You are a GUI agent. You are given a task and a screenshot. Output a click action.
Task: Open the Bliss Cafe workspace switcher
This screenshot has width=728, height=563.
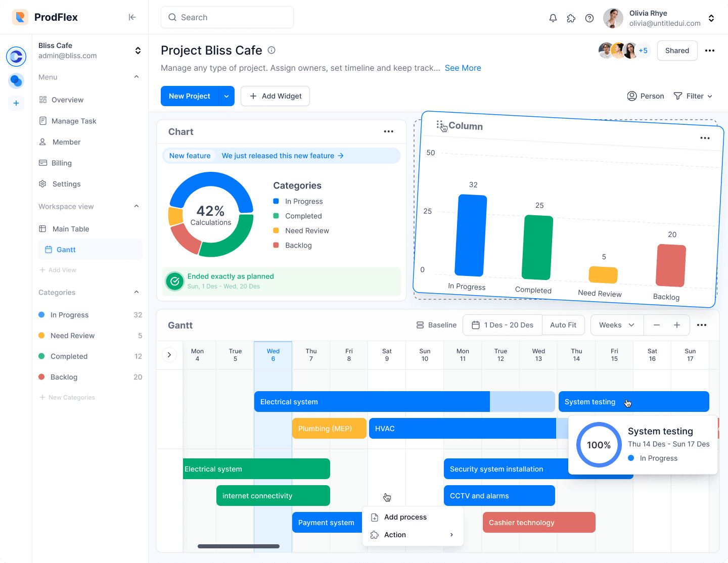click(138, 51)
